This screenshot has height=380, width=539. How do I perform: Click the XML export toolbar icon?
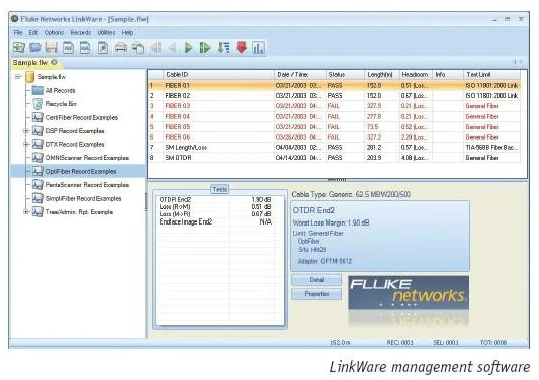tap(85, 47)
